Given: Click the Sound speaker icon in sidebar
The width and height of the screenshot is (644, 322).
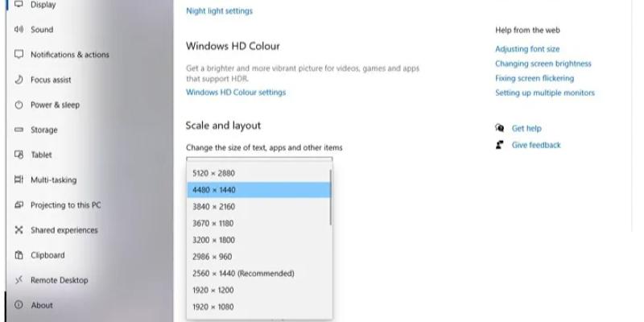Looking at the screenshot, I should pos(19,29).
